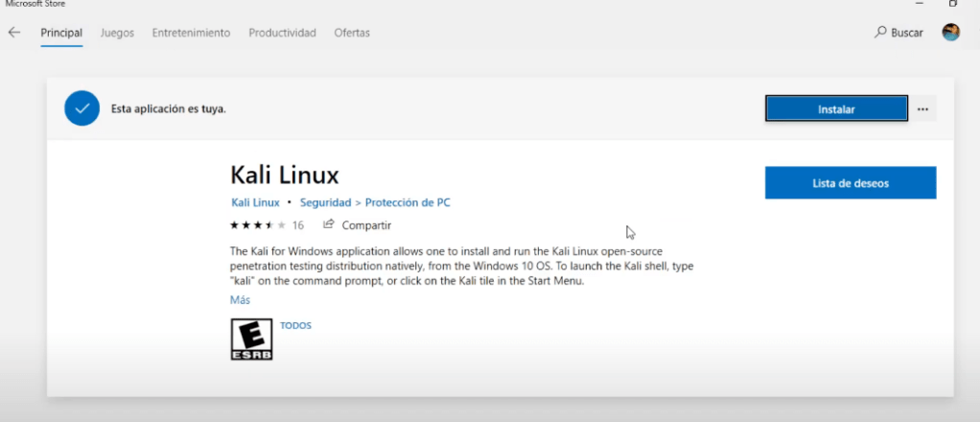The image size is (980, 422).
Task: Click the TODOS age rating link
Action: point(295,325)
